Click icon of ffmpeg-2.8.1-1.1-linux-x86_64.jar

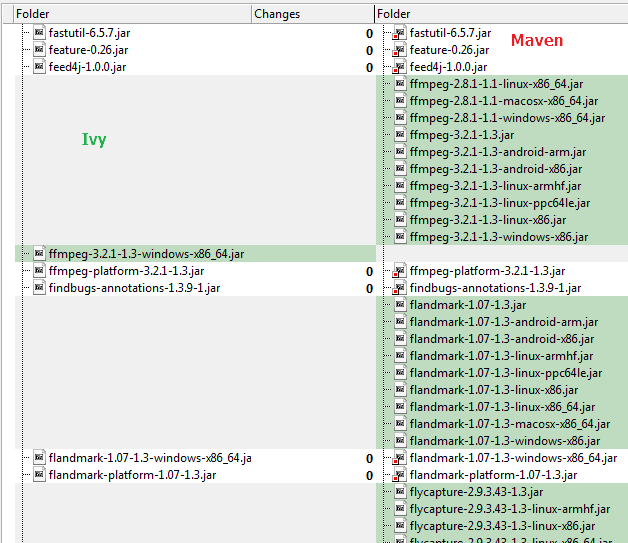coord(400,84)
